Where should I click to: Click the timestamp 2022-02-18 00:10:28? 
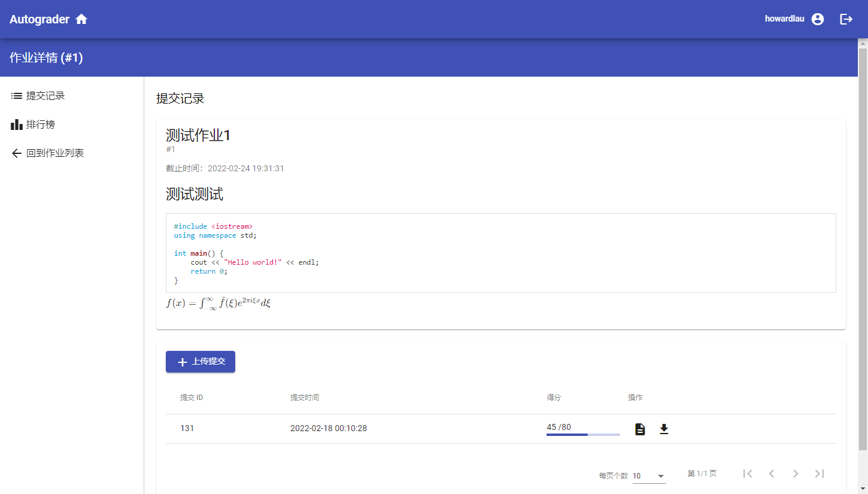(x=329, y=429)
